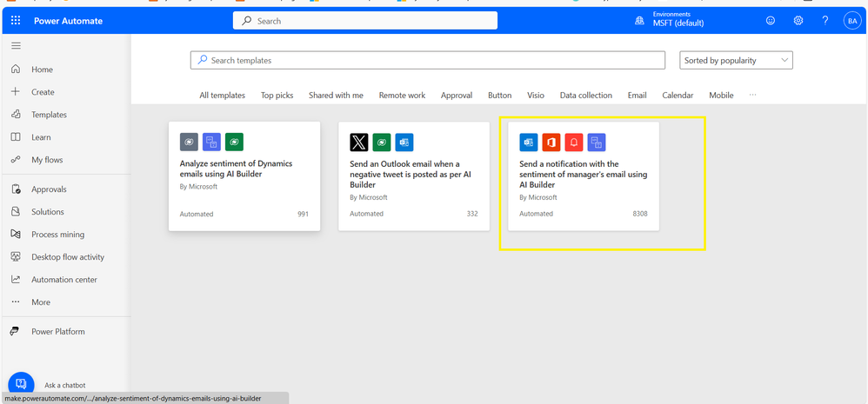Click the Outlook icon on negative tweet card
The image size is (868, 404).
click(404, 142)
